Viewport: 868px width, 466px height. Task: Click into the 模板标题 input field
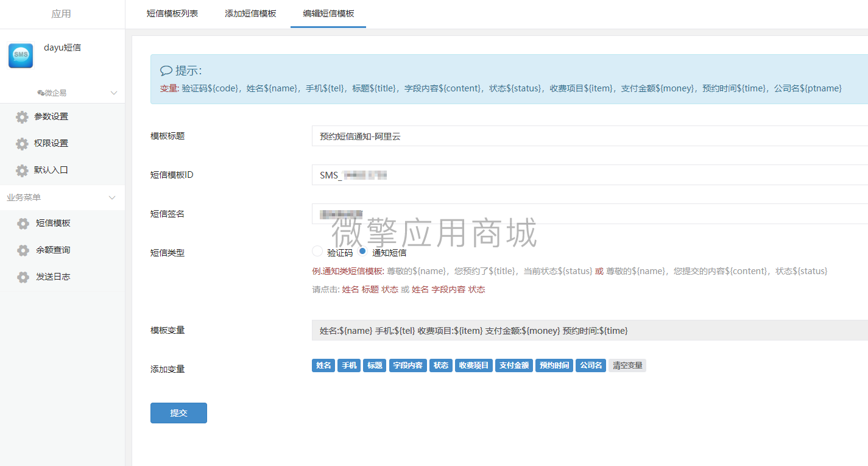(x=590, y=136)
